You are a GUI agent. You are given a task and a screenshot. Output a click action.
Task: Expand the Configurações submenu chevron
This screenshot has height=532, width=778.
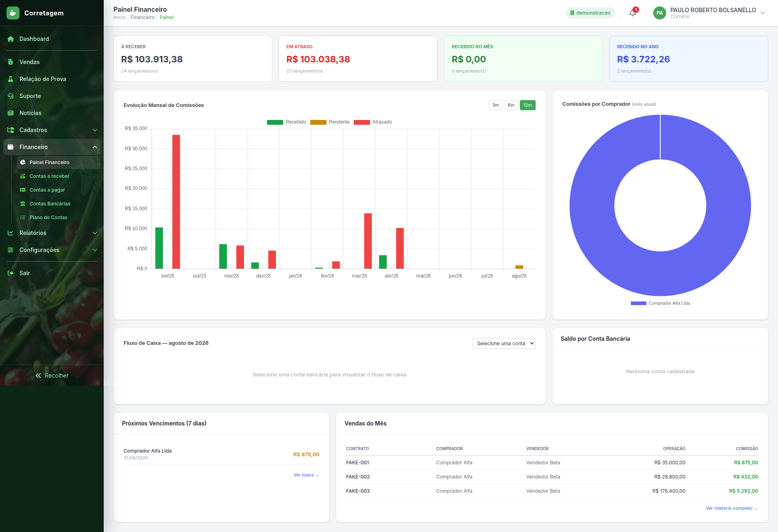(x=95, y=250)
